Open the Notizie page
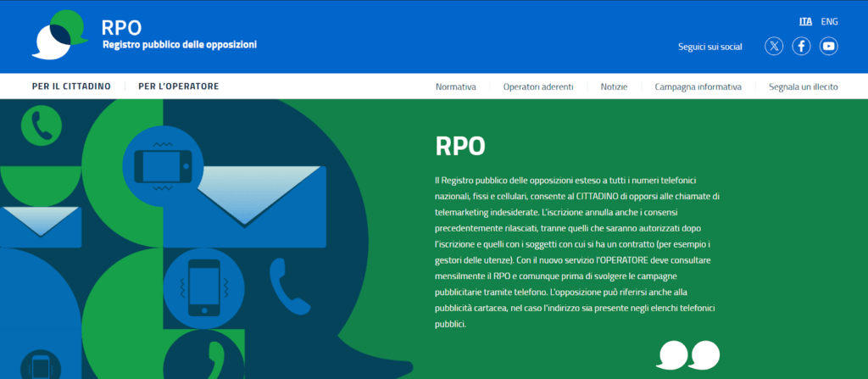The image size is (868, 379). (614, 87)
